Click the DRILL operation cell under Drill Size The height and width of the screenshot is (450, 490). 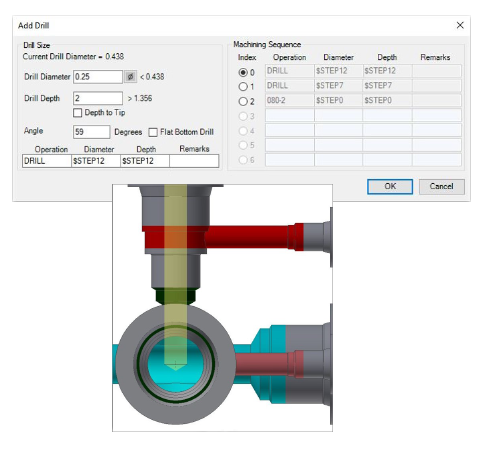[x=47, y=161]
